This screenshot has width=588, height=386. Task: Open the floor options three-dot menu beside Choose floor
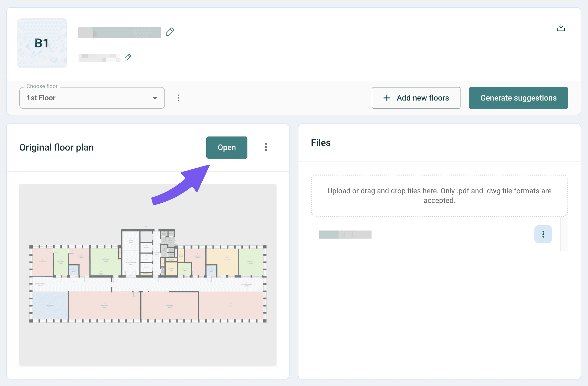[178, 98]
